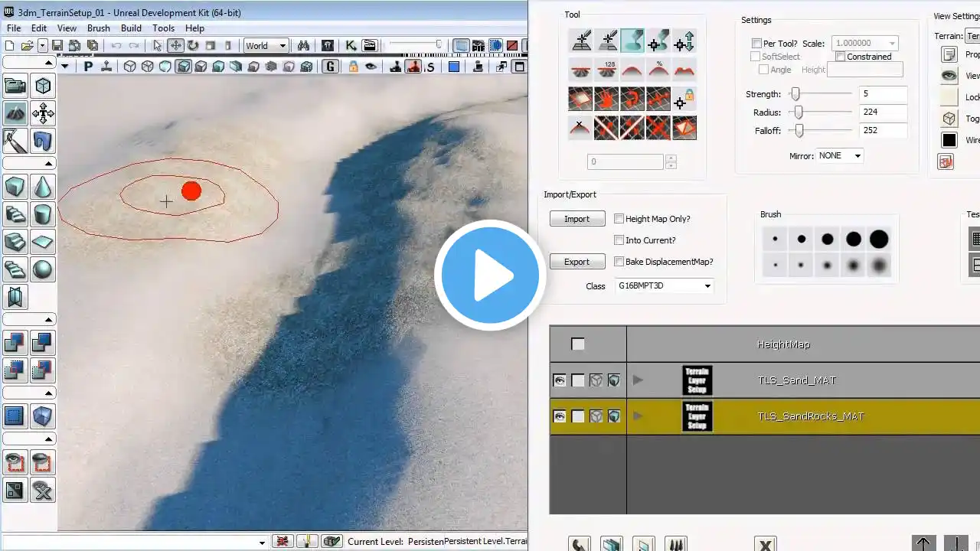Viewport: 980px width, 551px height.
Task: Click the Strength value field
Action: [x=883, y=94]
